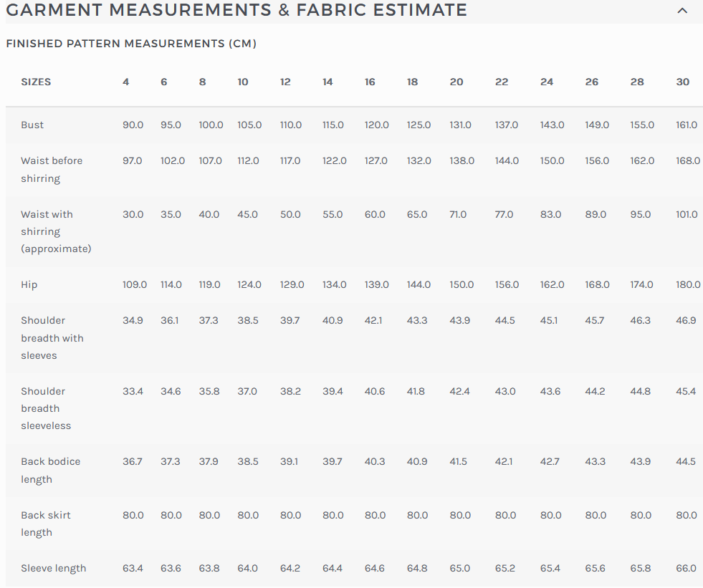Select the 180.0 hip value for size 30

click(687, 284)
